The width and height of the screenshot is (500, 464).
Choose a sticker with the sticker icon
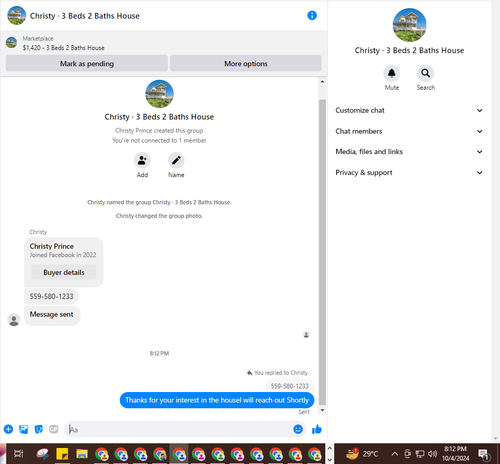click(39, 429)
